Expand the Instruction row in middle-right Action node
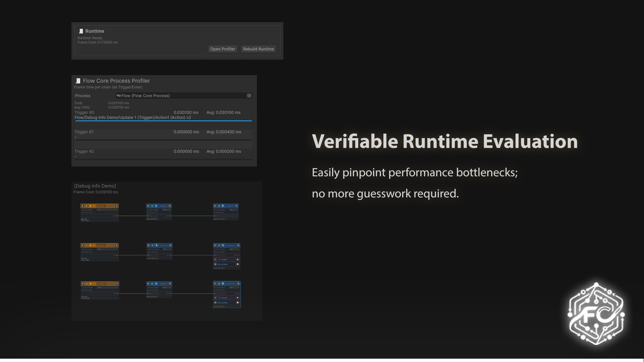Viewport: 644px width, 362px height. pos(216,264)
